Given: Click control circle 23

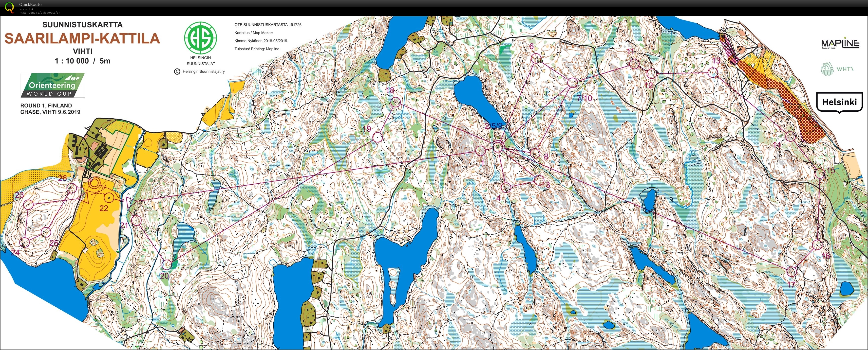Looking at the screenshot, I should (x=28, y=205).
